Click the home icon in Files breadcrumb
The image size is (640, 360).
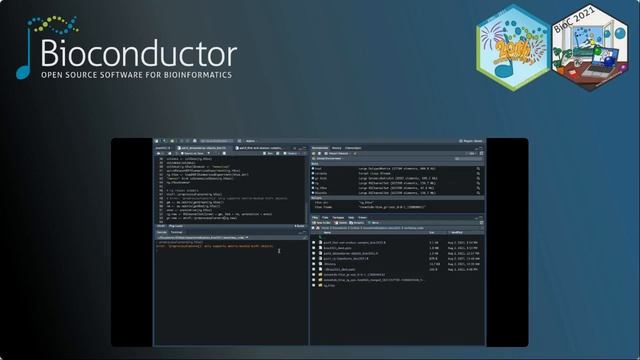pos(318,228)
